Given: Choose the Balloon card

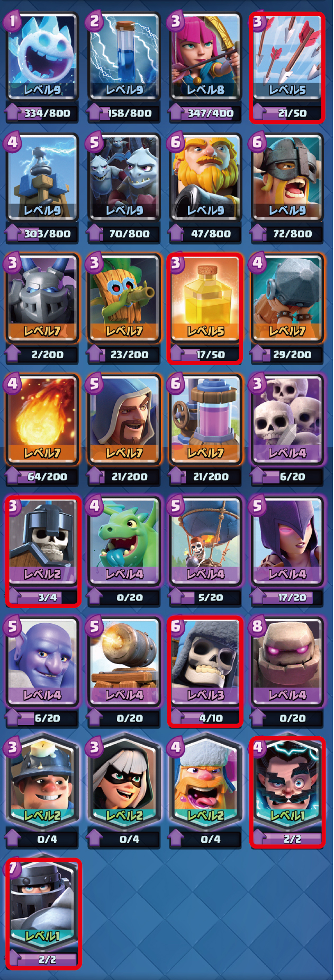Looking at the screenshot, I should (205, 541).
